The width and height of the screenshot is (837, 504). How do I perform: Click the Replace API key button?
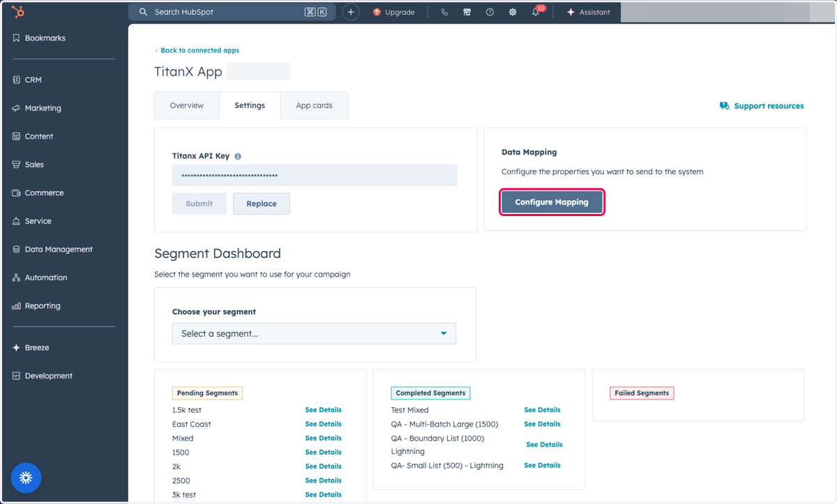(262, 204)
